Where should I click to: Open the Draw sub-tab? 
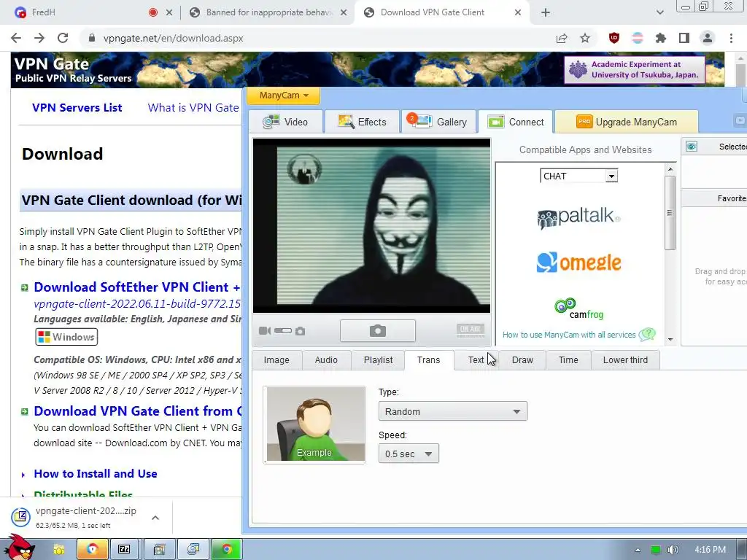pos(522,360)
